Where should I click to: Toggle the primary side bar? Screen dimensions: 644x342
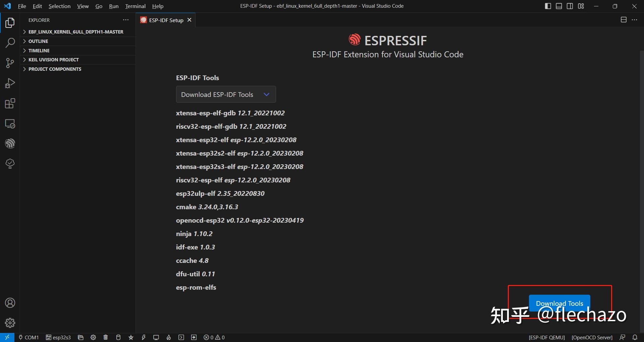tap(548, 6)
